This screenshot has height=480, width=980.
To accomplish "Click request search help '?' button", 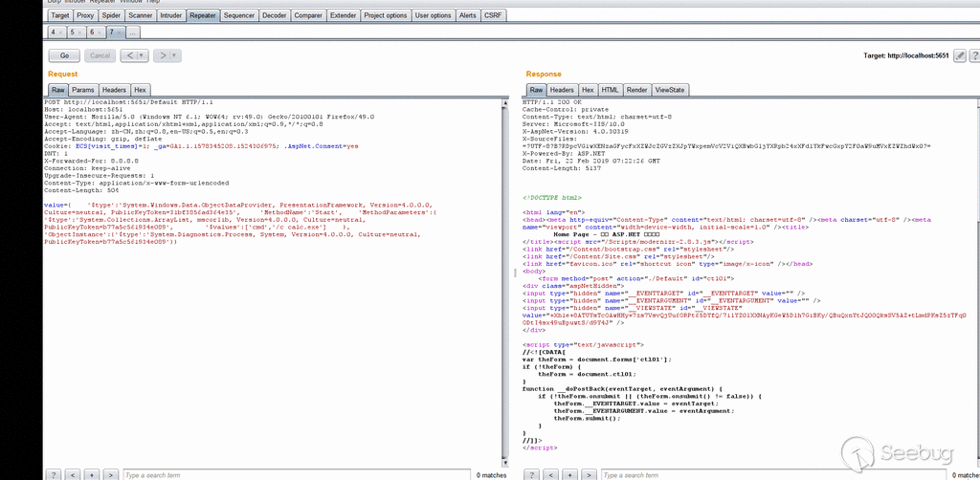I will (x=55, y=474).
